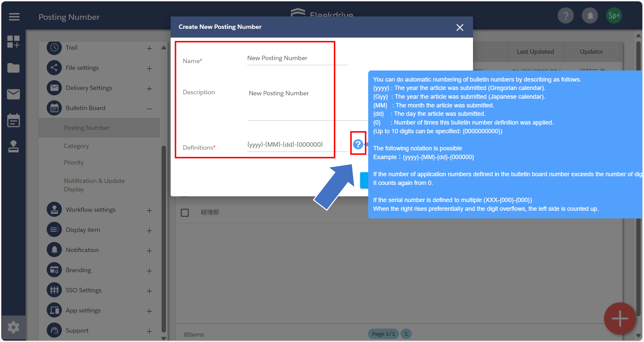Screen dimensions: 644x342
Task: Expand the Branding section plus
Action: tap(149, 271)
